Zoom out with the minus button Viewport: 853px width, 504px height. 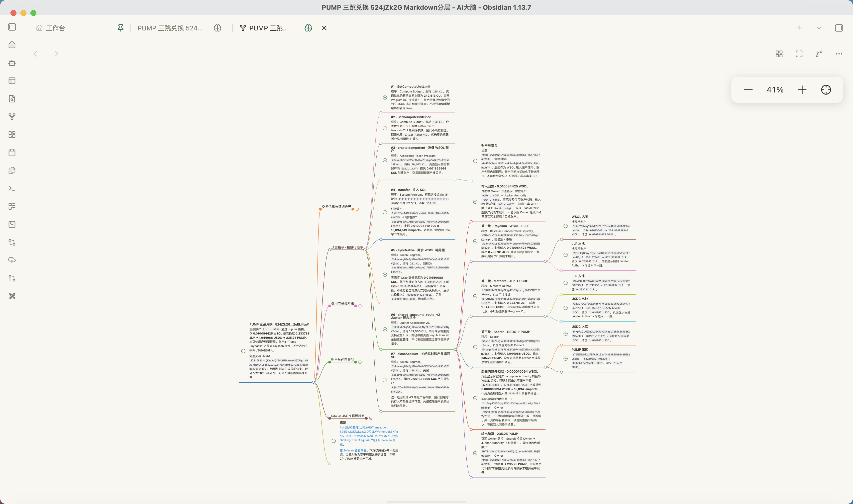[748, 90]
